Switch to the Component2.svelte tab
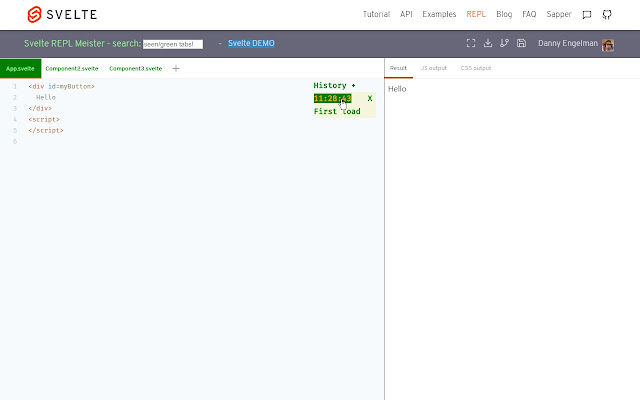The width and height of the screenshot is (640, 400). pyautogui.click(x=72, y=69)
